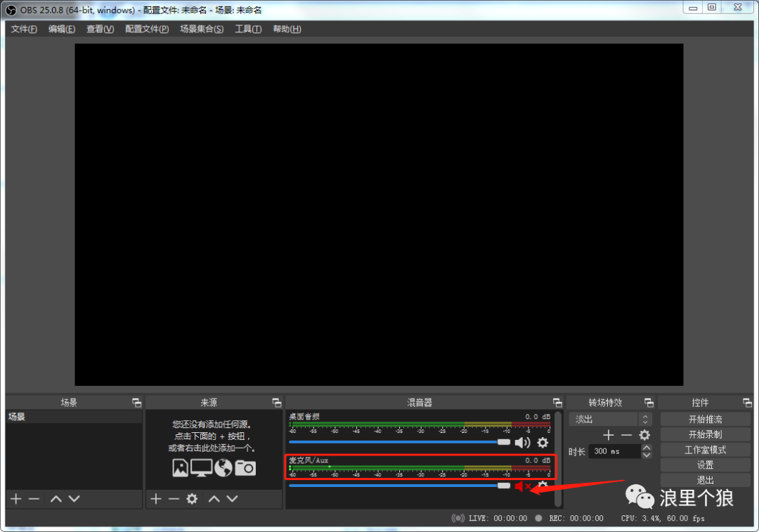
Task: Unmute the 麦克风/Aux red speaker icon
Action: point(523,486)
